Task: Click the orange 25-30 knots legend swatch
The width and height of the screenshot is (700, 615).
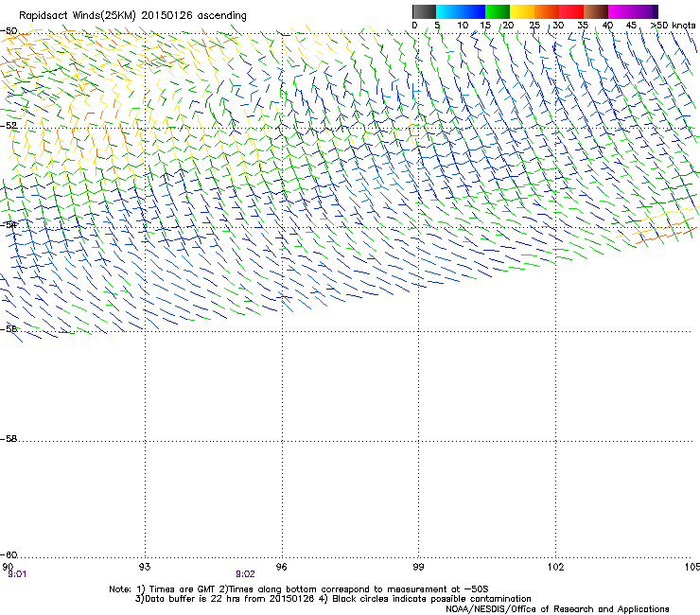Action: (547, 11)
